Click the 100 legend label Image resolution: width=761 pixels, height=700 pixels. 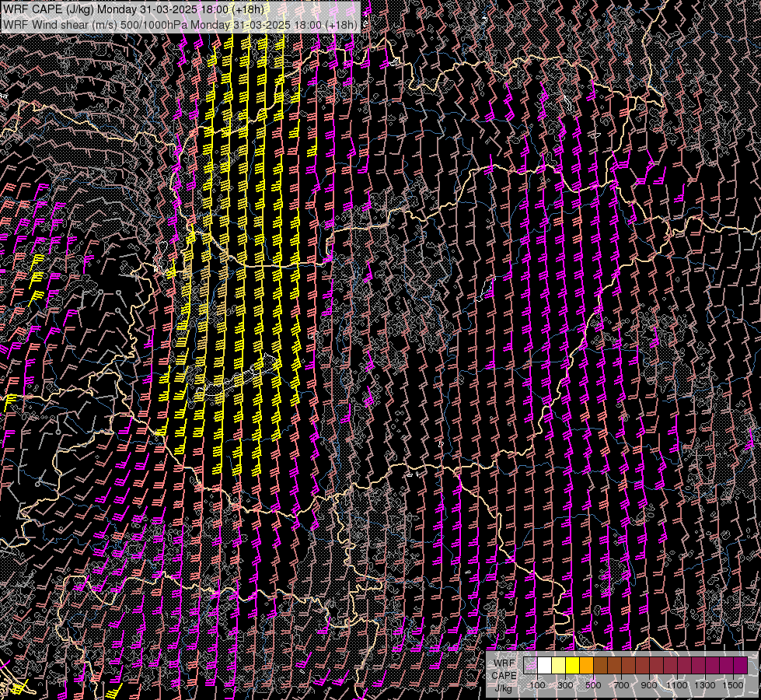(x=537, y=685)
